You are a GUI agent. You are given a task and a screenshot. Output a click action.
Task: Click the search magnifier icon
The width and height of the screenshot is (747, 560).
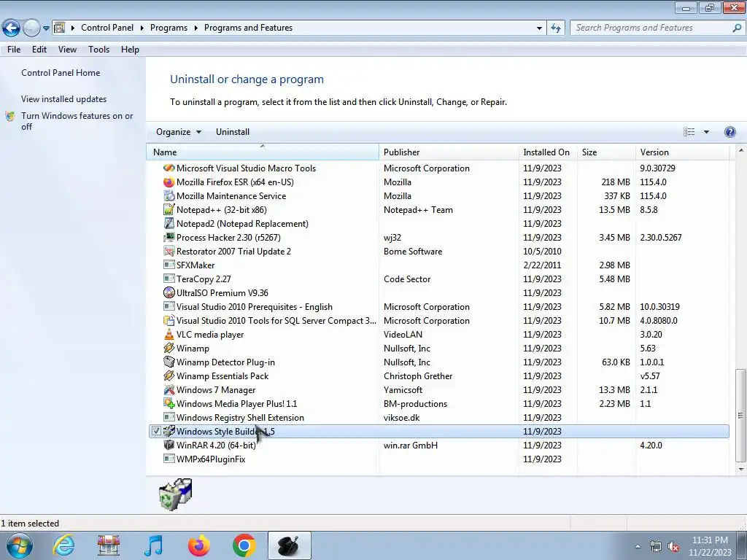[x=737, y=28]
